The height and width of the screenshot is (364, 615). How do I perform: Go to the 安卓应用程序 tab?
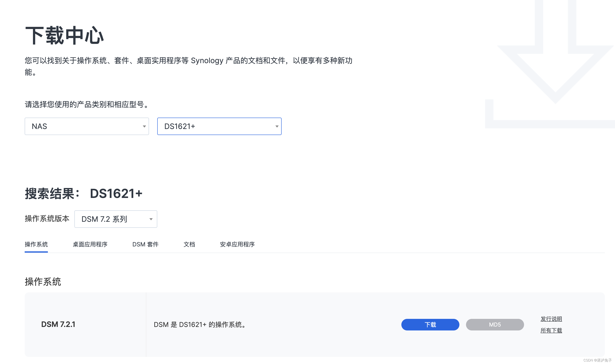[237, 244]
